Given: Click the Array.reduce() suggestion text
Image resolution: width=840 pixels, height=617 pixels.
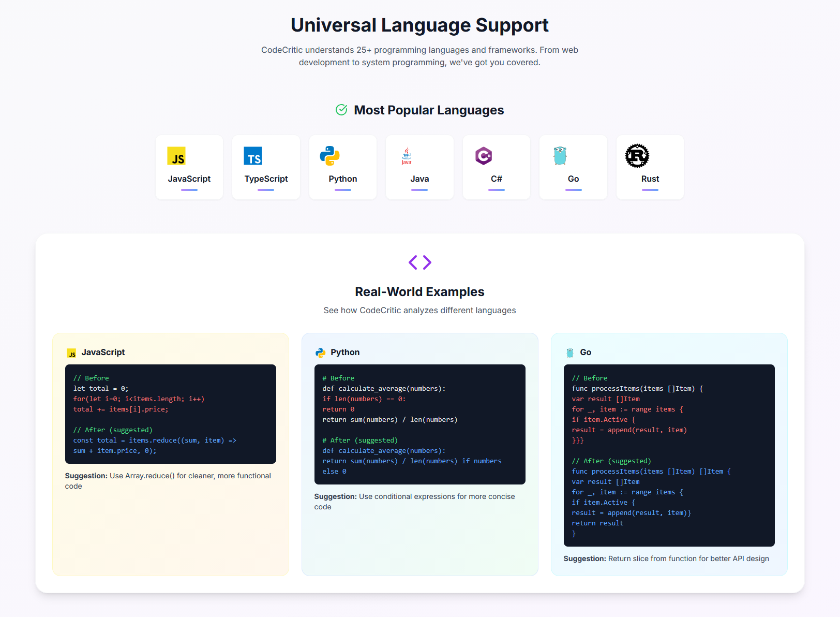Looking at the screenshot, I should pyautogui.click(x=170, y=480).
